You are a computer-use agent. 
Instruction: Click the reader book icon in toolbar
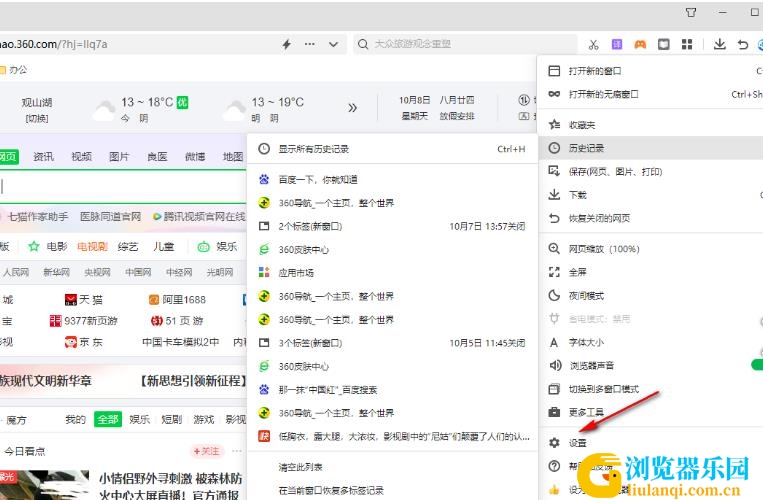pyautogui.click(x=663, y=45)
